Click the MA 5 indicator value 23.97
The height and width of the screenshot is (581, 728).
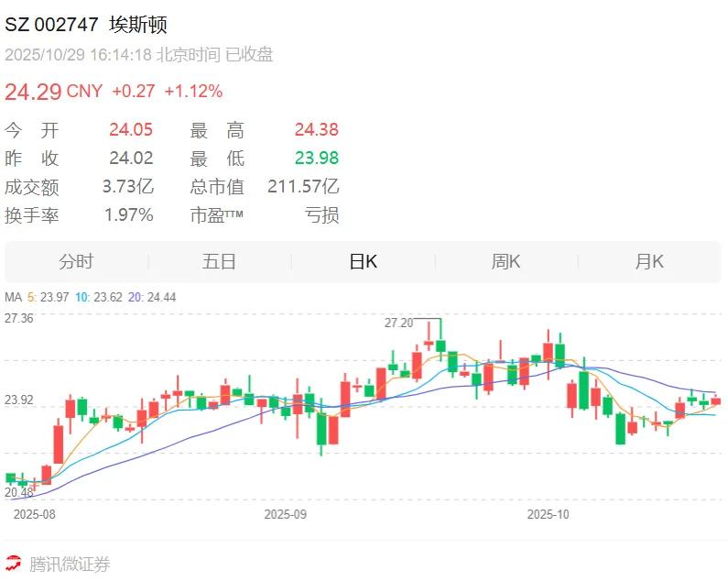click(54, 297)
